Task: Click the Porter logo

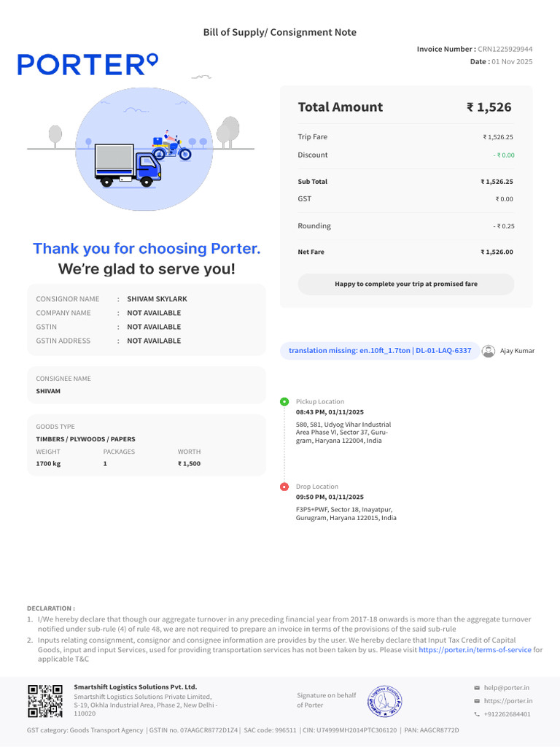Action: point(87,64)
